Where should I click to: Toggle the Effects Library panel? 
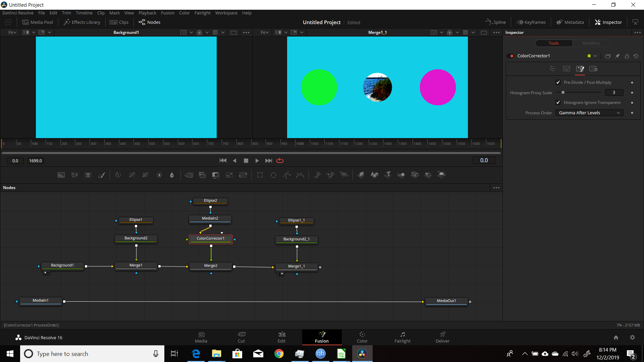[82, 22]
